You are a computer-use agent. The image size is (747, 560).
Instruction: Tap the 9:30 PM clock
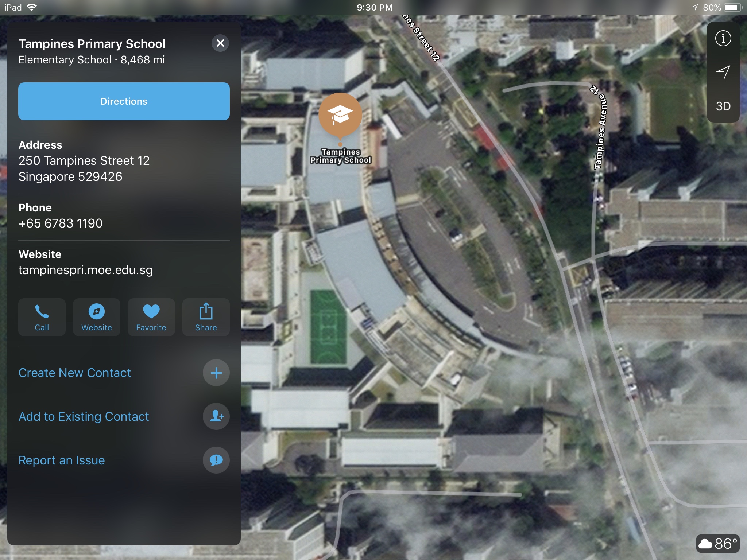coord(375,7)
